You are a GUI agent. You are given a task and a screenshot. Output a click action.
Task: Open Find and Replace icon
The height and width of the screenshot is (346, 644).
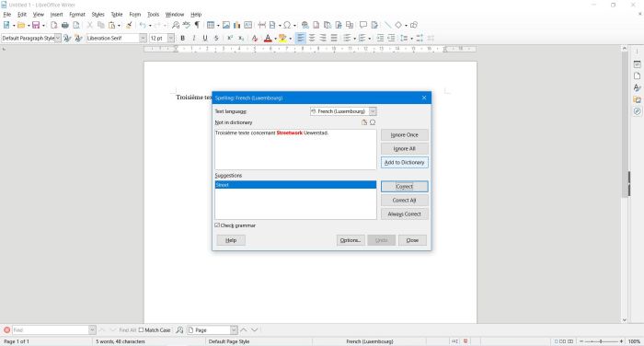click(176, 25)
